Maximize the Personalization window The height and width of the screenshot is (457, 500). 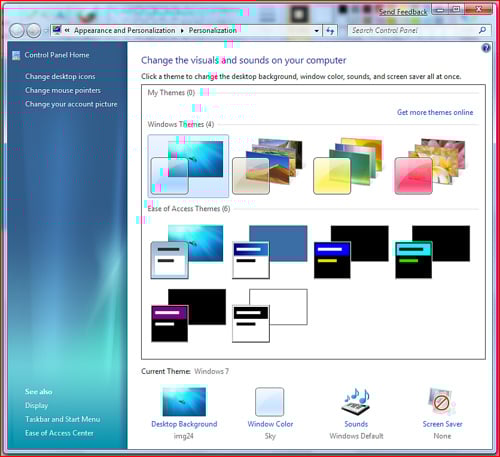coord(456,9)
